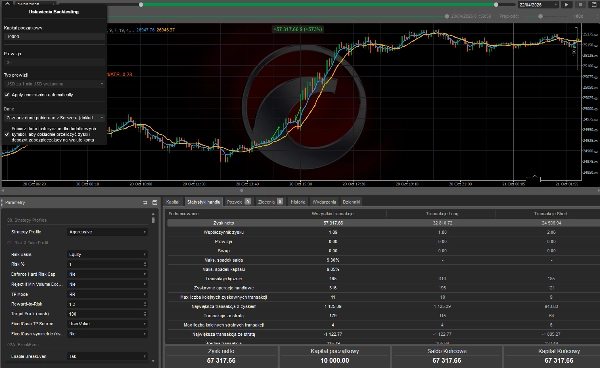This screenshot has width=600, height=368.
Task: Switch to the Pozycje tab
Action: [x=238, y=202]
